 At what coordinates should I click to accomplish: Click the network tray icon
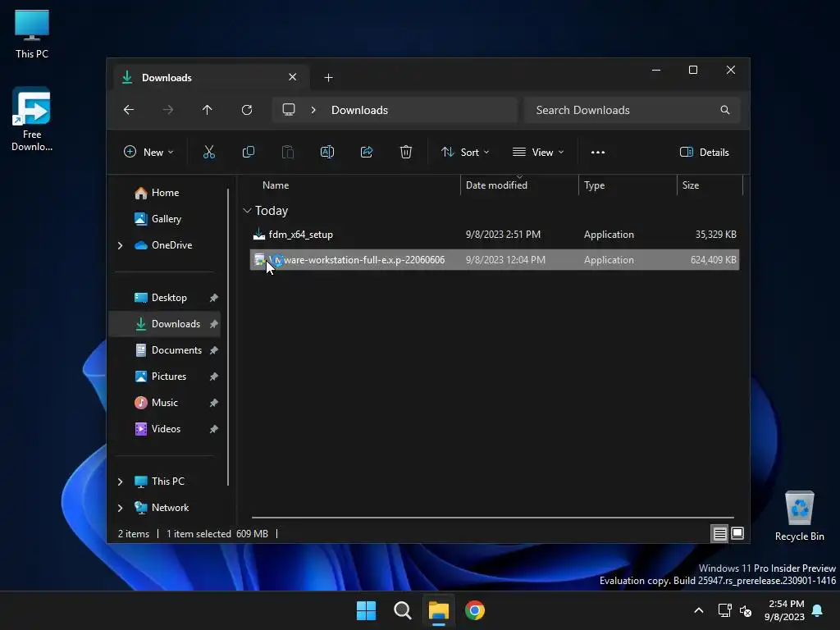725,610
